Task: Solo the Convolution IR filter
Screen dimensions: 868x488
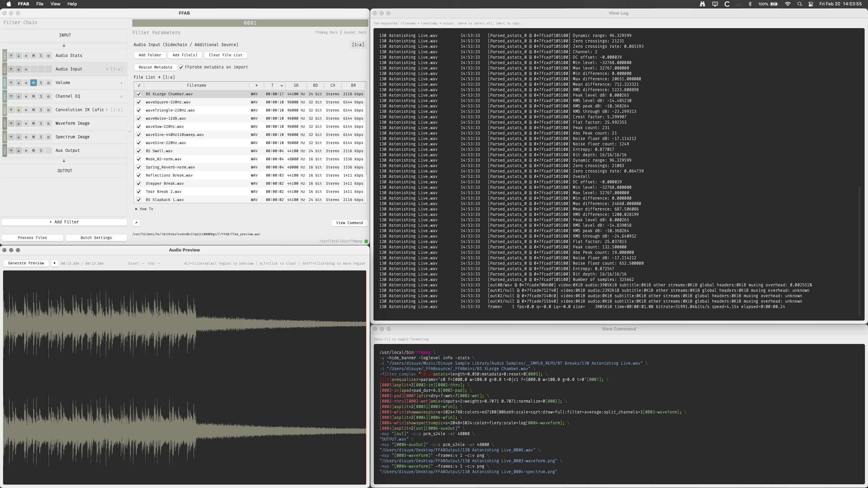Action: point(41,110)
